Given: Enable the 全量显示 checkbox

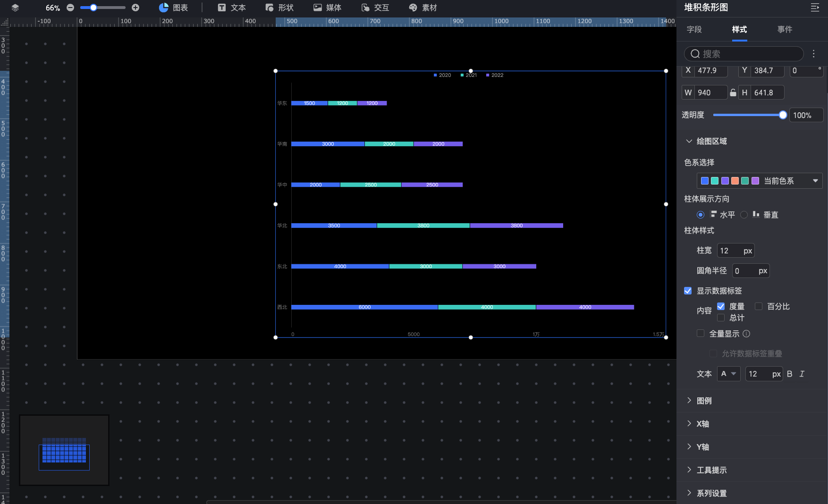Looking at the screenshot, I should click(701, 334).
